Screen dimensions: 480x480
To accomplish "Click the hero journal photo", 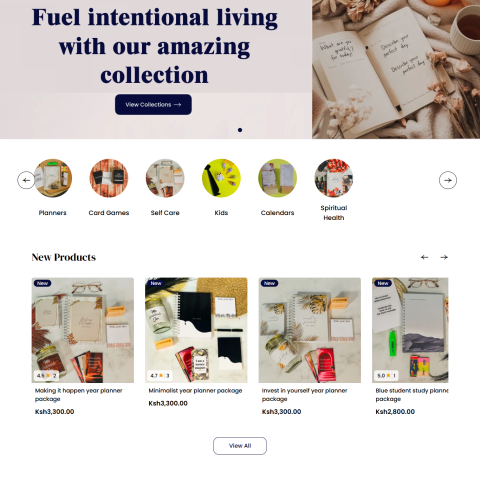I will (x=396, y=69).
